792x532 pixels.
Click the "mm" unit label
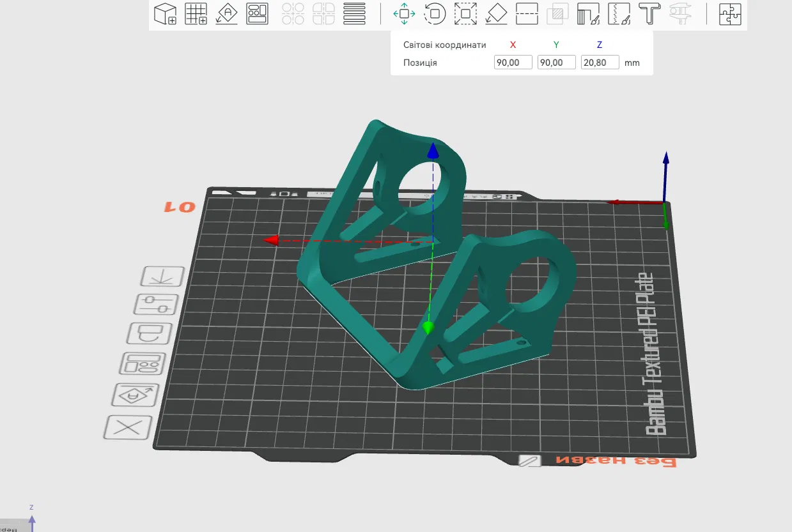(x=632, y=63)
